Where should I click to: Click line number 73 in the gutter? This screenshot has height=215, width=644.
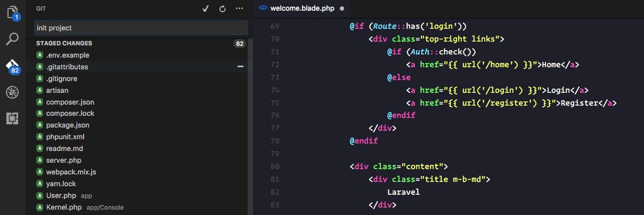click(x=275, y=77)
